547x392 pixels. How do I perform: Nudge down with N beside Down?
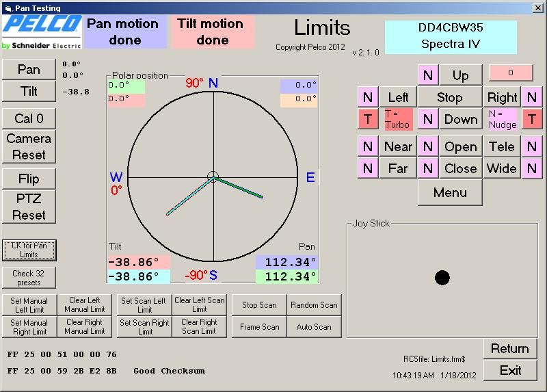pyautogui.click(x=428, y=119)
